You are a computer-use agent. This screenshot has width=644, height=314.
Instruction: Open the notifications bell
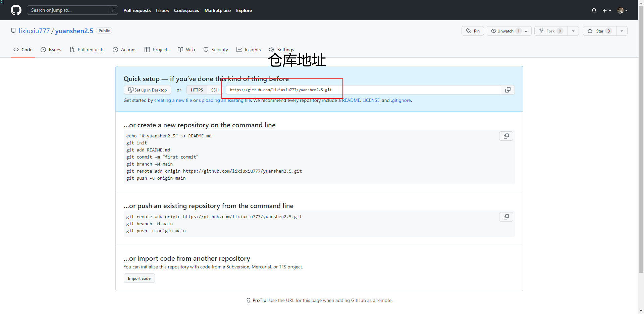594,10
